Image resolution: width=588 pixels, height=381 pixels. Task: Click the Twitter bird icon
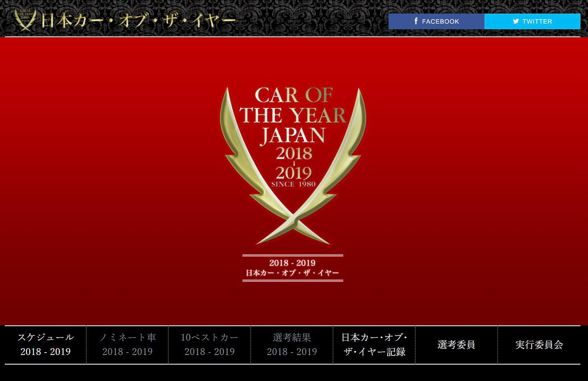point(516,21)
